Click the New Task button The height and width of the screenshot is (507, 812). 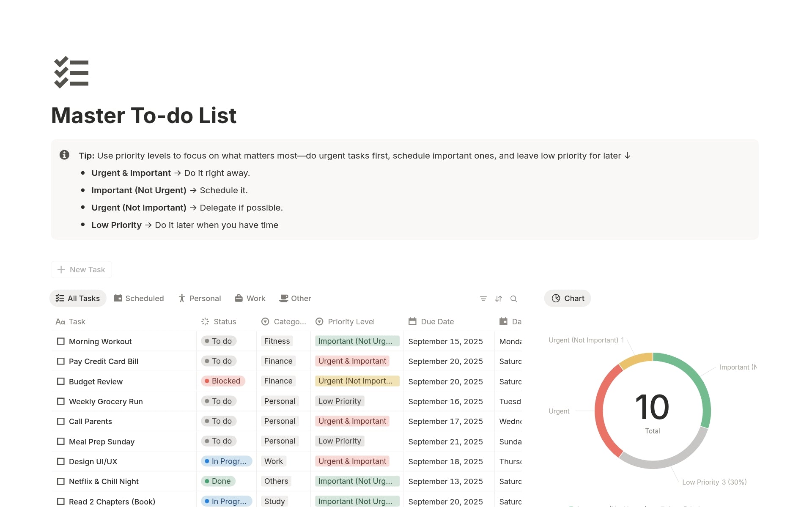click(81, 269)
